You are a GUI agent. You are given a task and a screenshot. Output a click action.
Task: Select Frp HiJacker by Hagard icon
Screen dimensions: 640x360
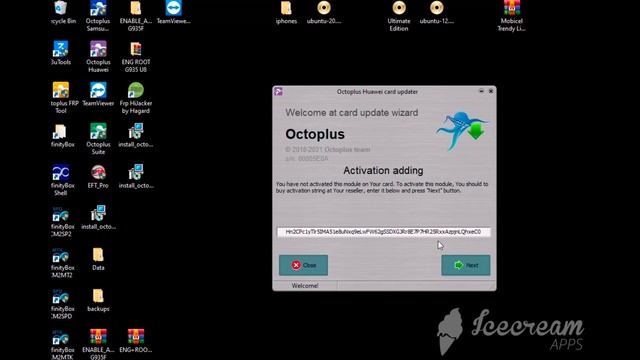pyautogui.click(x=136, y=98)
